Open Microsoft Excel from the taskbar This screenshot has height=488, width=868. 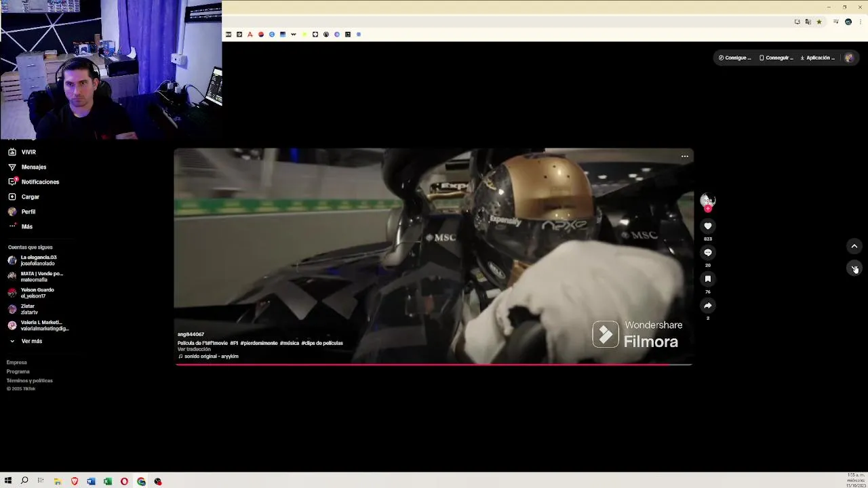tap(108, 482)
